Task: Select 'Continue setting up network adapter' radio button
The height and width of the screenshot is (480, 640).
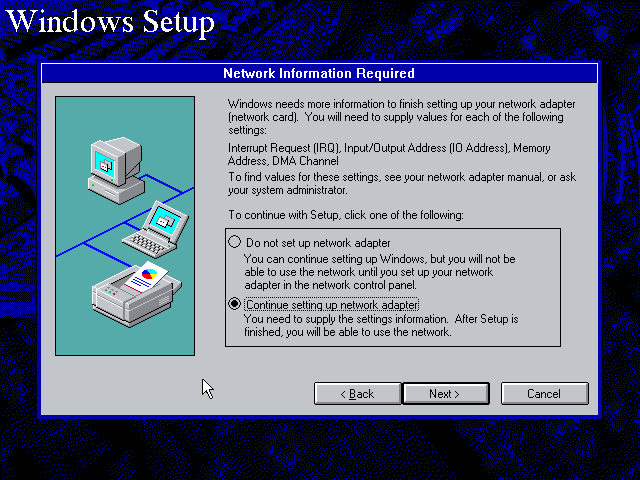Action: tap(234, 304)
